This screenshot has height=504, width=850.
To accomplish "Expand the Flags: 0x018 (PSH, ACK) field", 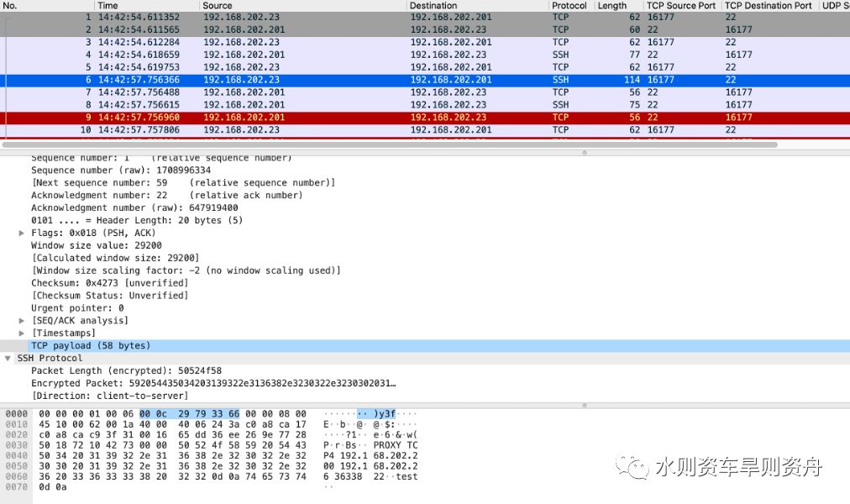I will (x=20, y=233).
